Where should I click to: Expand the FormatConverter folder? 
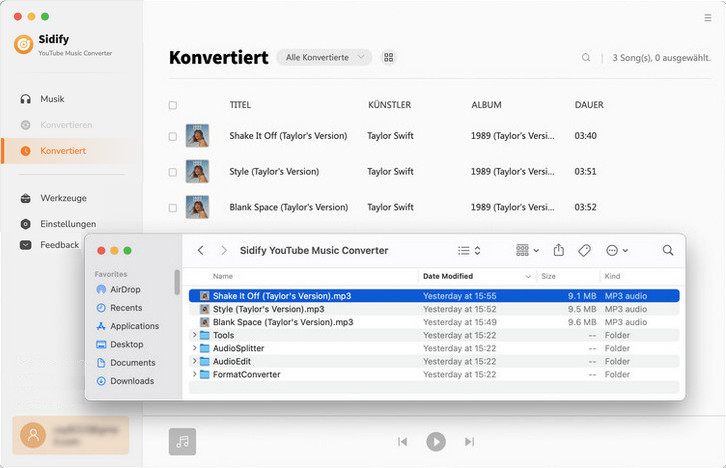[194, 374]
